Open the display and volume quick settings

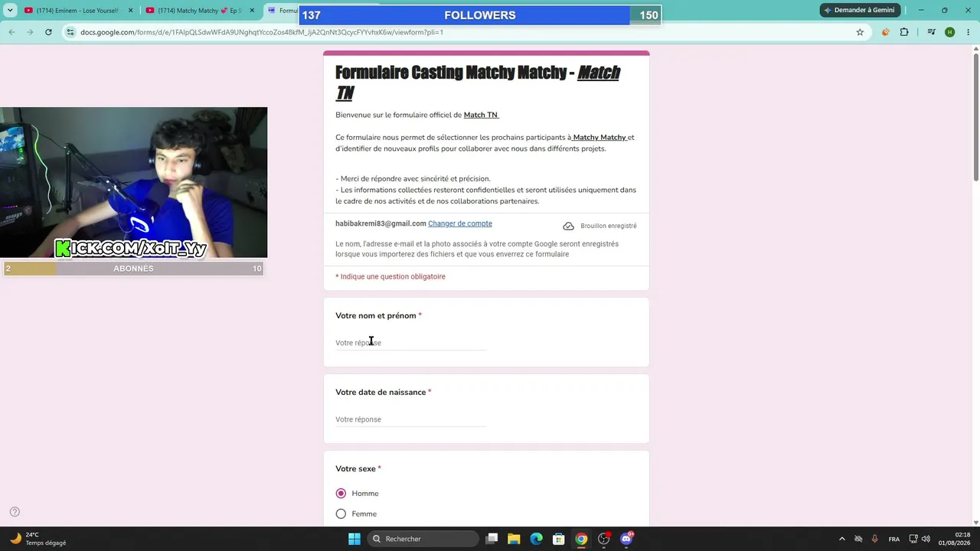coord(920,539)
